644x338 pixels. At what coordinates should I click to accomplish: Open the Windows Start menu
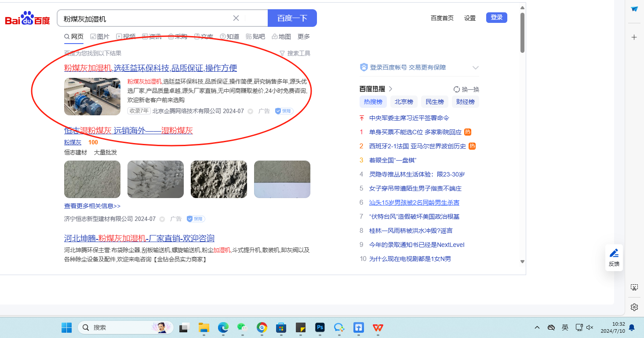(x=67, y=327)
